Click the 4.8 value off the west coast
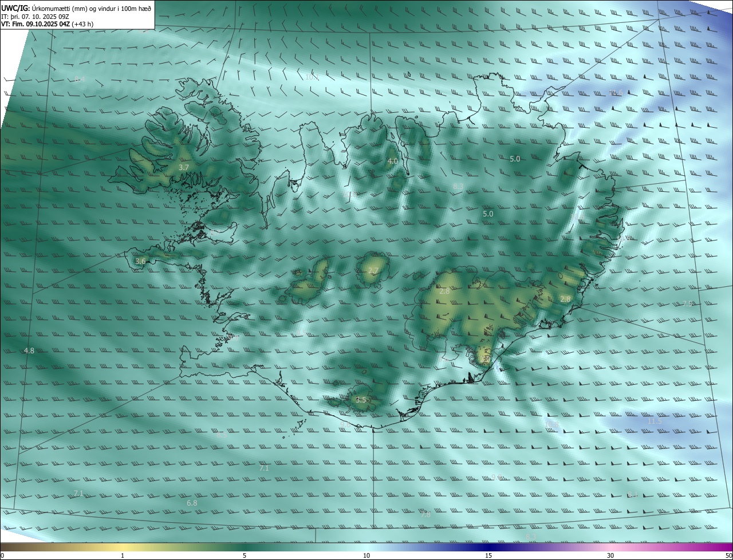733x560 pixels. click(x=29, y=350)
